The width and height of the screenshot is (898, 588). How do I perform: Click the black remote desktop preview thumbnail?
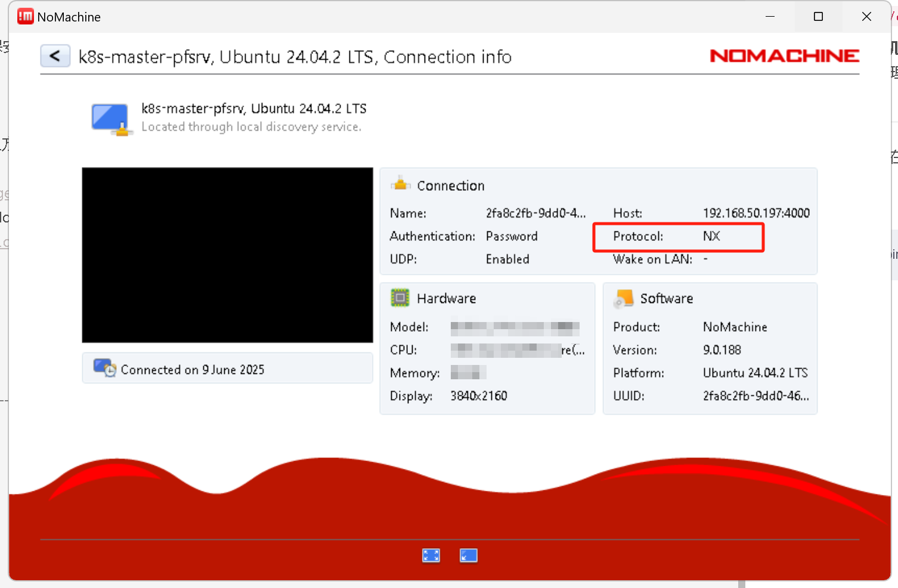[x=228, y=255]
